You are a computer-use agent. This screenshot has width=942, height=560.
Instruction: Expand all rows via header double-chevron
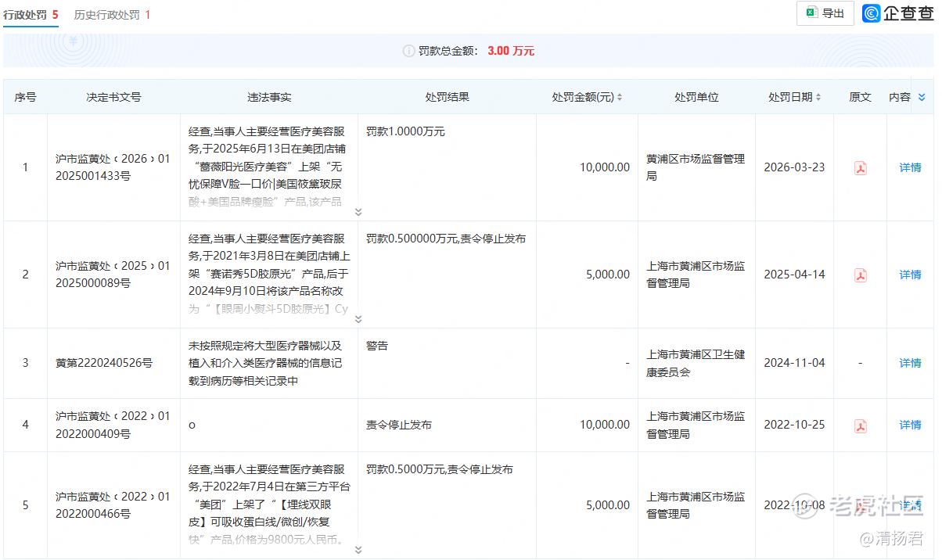[922, 98]
